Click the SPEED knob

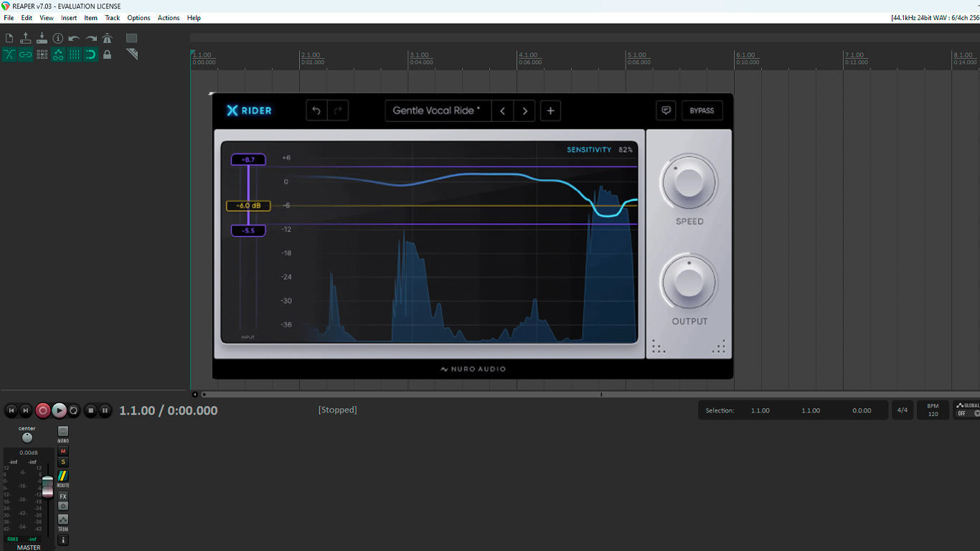[x=689, y=182]
